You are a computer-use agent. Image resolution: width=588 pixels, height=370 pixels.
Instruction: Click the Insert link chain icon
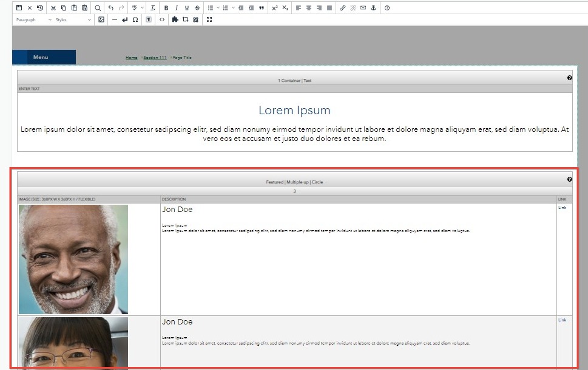[x=342, y=7]
